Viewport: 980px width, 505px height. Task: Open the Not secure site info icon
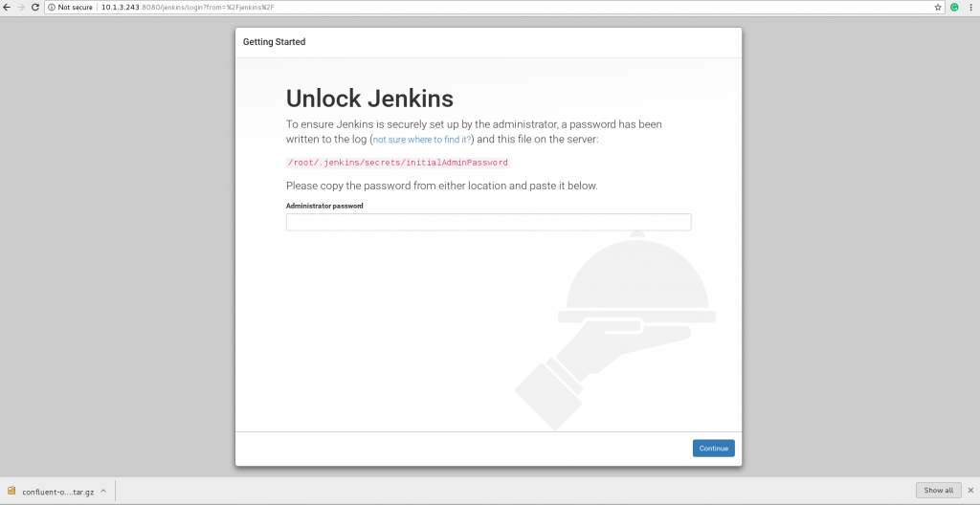click(x=52, y=8)
